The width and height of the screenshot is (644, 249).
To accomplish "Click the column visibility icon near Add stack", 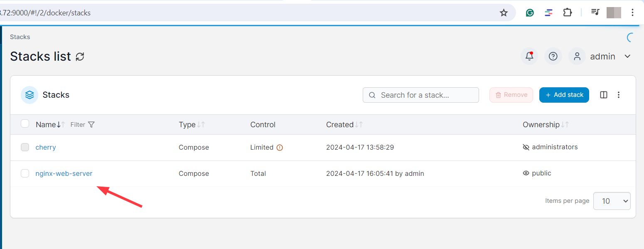I will point(603,95).
